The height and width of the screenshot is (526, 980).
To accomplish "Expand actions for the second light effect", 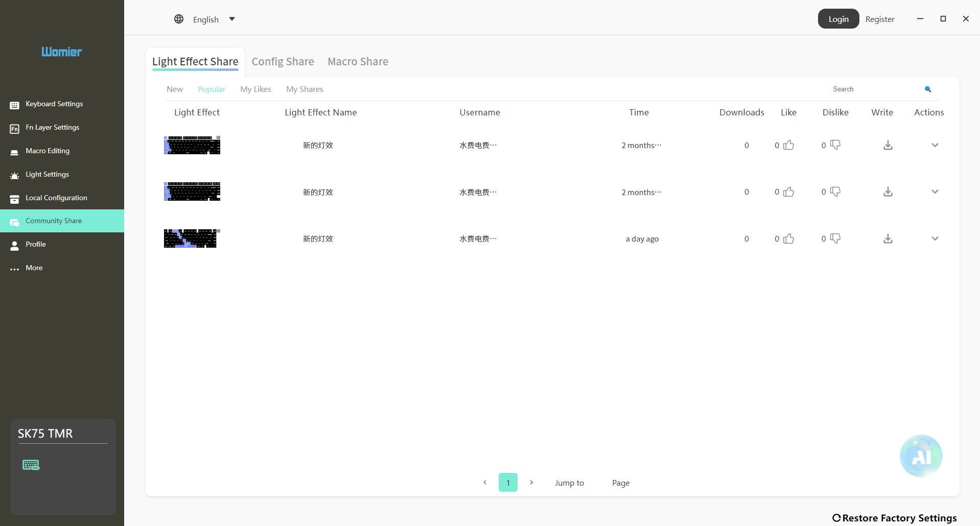I will pos(935,192).
